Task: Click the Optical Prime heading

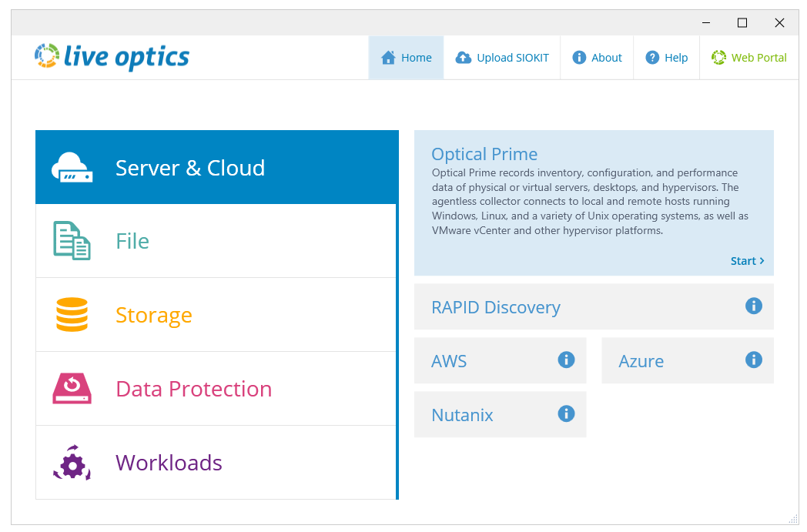Action: pyautogui.click(x=484, y=154)
